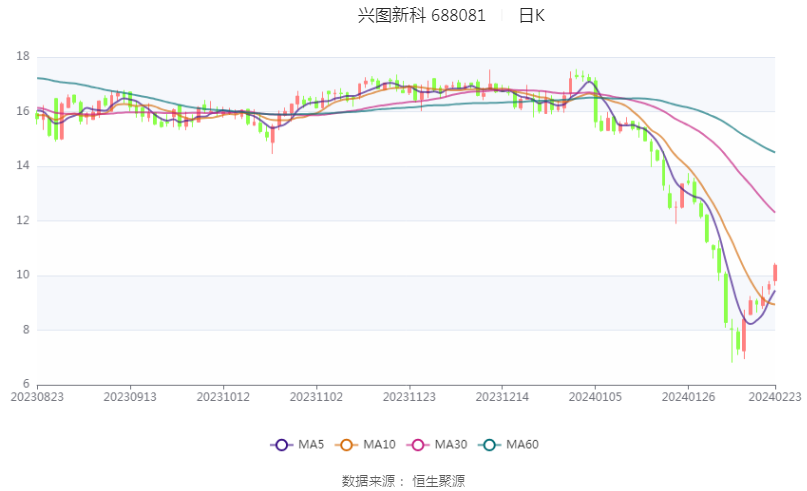The image size is (807, 491).
Task: Toggle the MA10 legend marker circle
Action: pos(346,445)
